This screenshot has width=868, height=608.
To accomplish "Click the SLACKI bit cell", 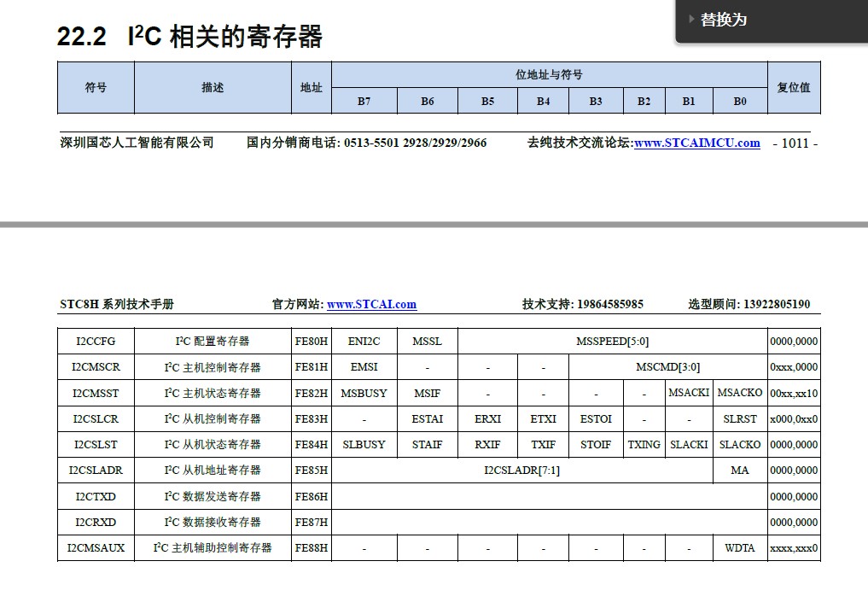I will pyautogui.click(x=689, y=444).
